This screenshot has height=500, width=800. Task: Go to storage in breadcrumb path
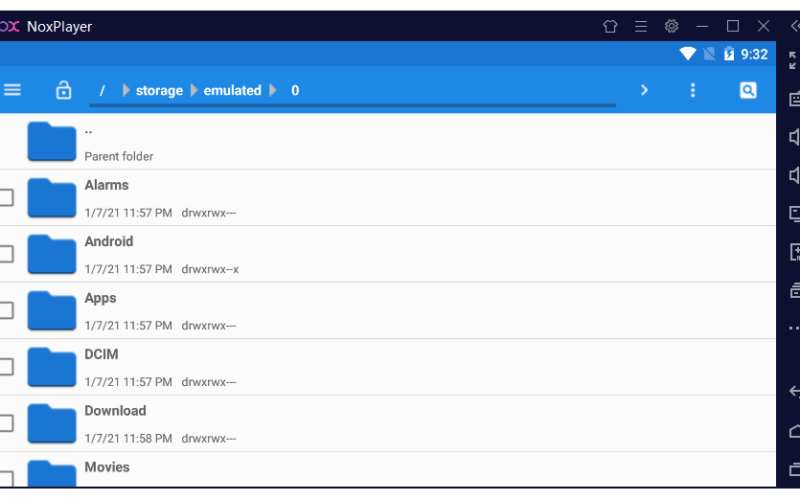[x=159, y=91]
